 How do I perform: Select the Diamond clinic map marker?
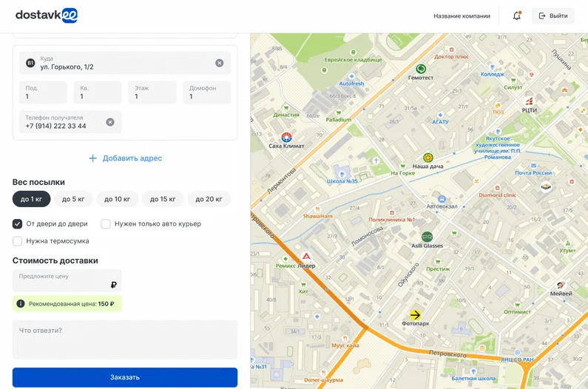pyautogui.click(x=497, y=188)
